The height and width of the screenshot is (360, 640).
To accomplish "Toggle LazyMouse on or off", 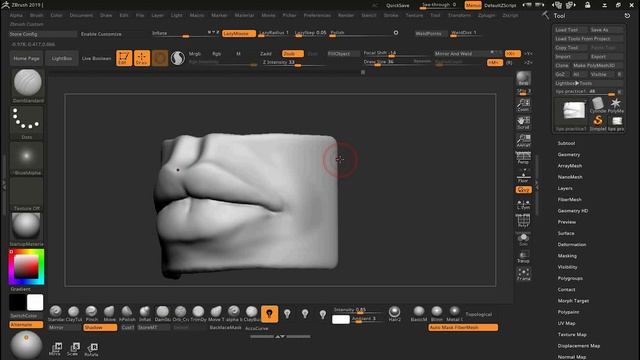I will point(239,33).
